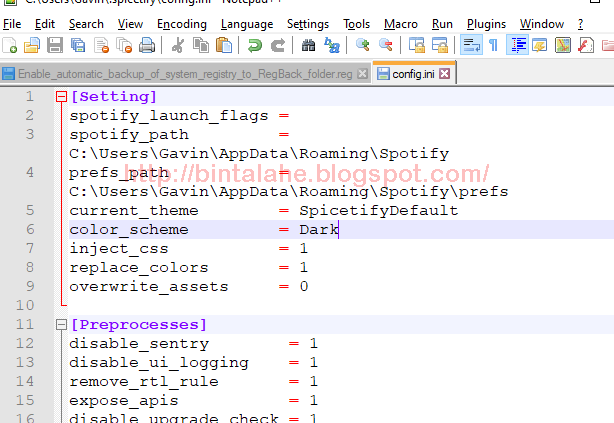Open the Window menu
This screenshot has width=614, height=423.
click(542, 24)
